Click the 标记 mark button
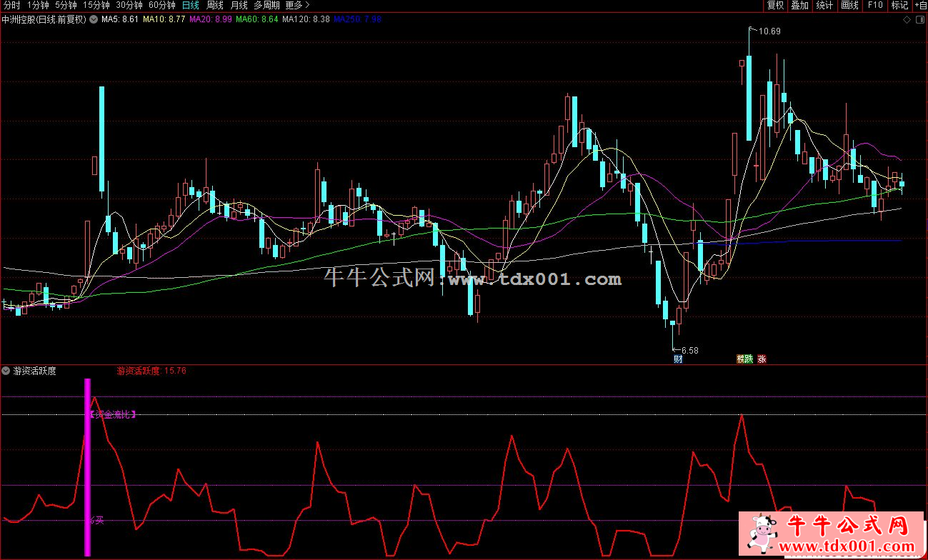Viewport: 928px width, 560px height. point(899,6)
